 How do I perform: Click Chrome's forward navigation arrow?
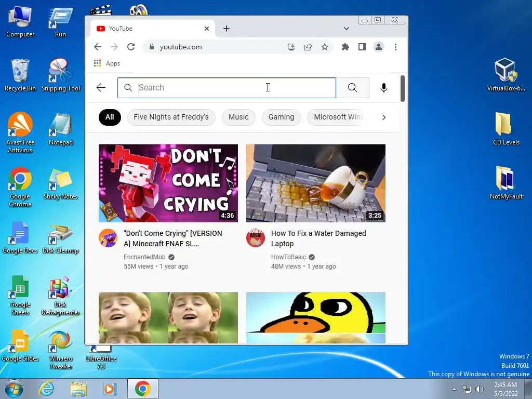(x=114, y=47)
